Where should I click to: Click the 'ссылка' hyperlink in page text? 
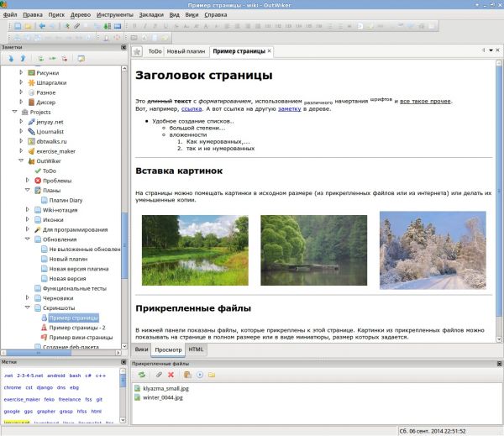191,109
